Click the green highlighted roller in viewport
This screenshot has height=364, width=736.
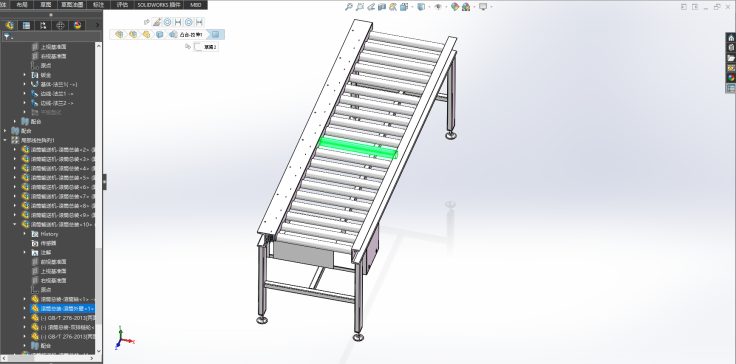tap(358, 147)
